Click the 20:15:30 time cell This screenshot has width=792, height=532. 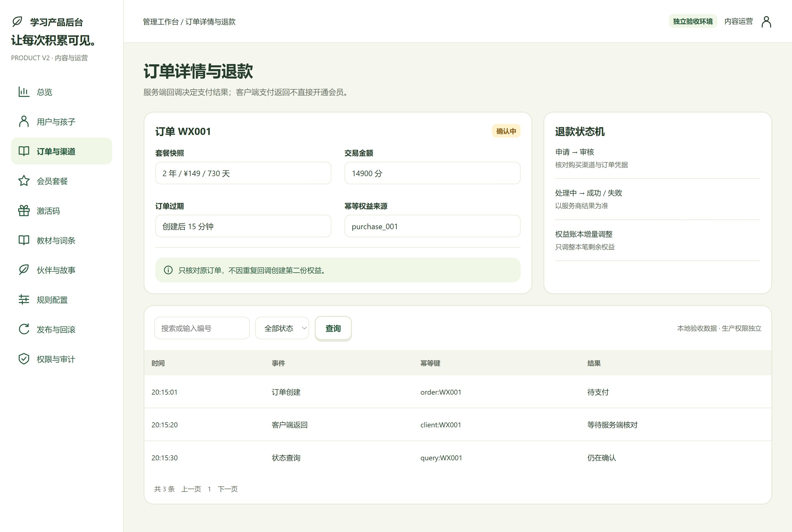click(164, 458)
